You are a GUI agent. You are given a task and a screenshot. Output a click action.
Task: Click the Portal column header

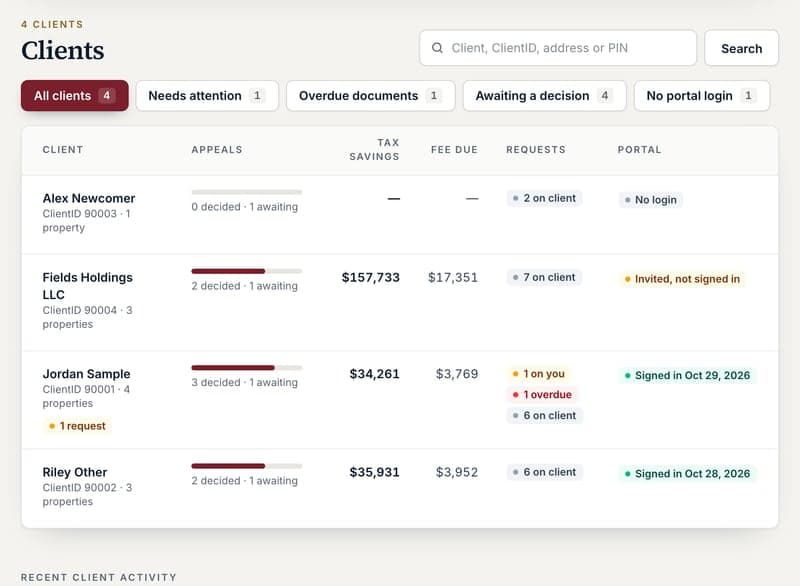point(639,150)
